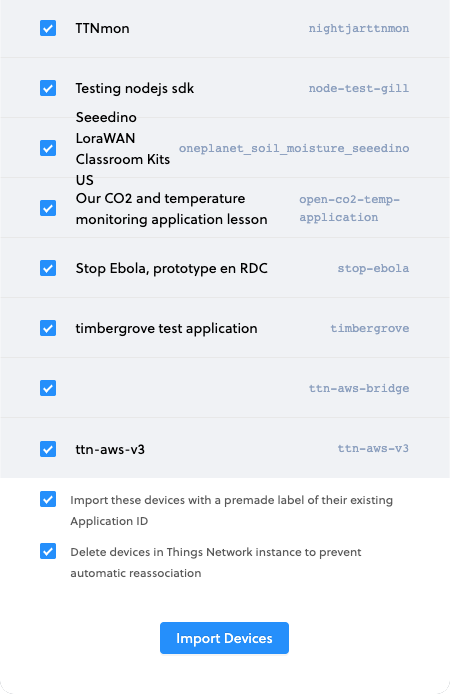Click the ttn-aws-bridge ID label
Screen dimensions: 450x694
coord(359,389)
